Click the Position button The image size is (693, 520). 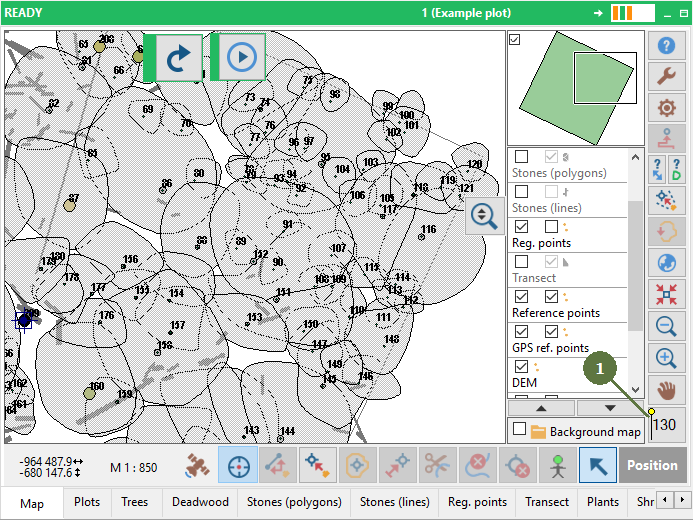click(652, 465)
